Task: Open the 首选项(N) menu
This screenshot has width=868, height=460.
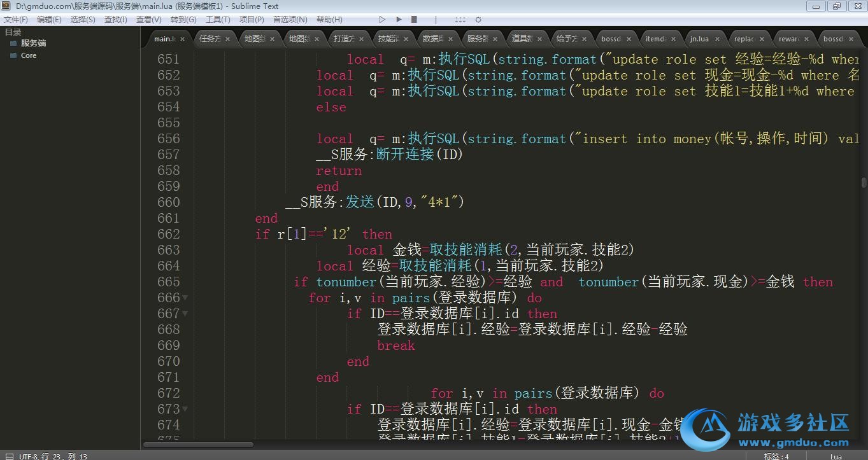Action: (290, 20)
